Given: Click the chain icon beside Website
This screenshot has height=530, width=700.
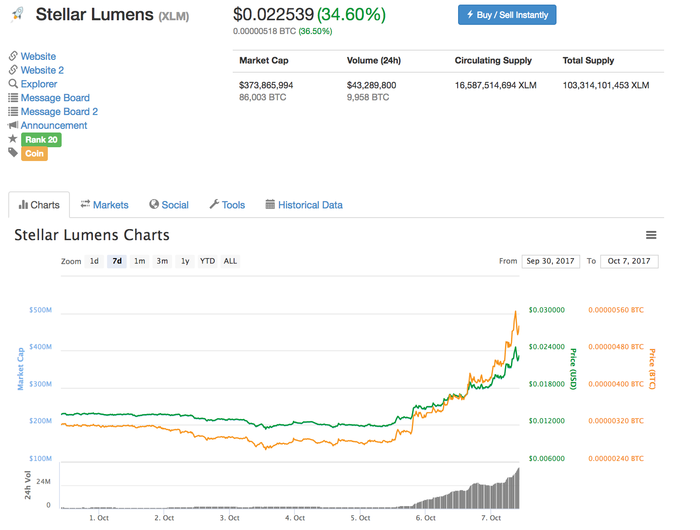Looking at the screenshot, I should 13,56.
